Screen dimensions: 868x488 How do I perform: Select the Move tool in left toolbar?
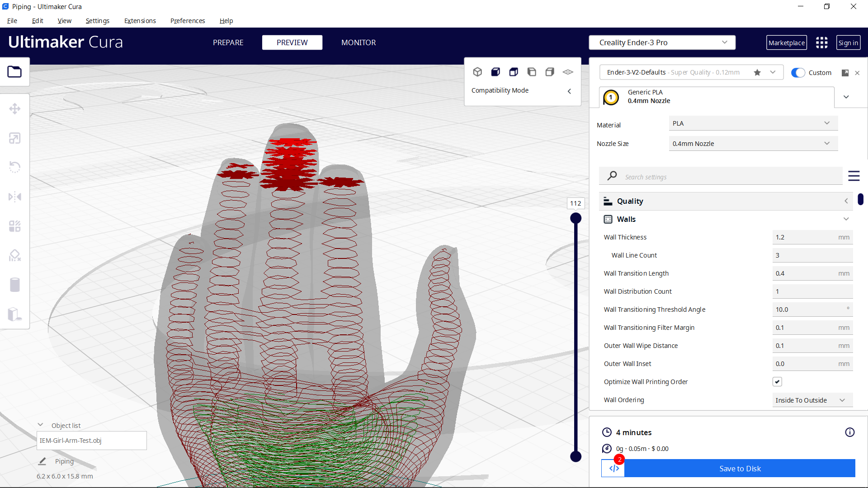(14, 109)
